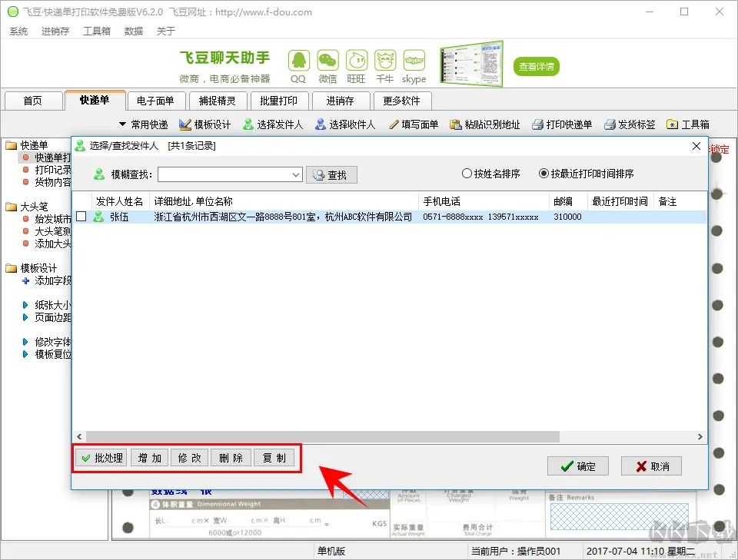Viewport: 738px width, 560px height.
Task: Click the 查找 search button
Action: click(331, 174)
